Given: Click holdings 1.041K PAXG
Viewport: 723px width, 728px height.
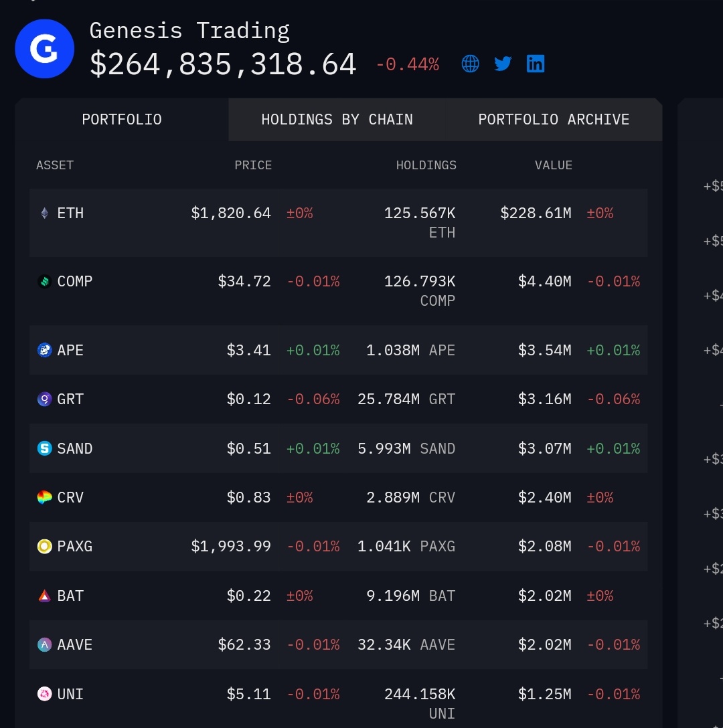Looking at the screenshot, I should pyautogui.click(x=406, y=547).
